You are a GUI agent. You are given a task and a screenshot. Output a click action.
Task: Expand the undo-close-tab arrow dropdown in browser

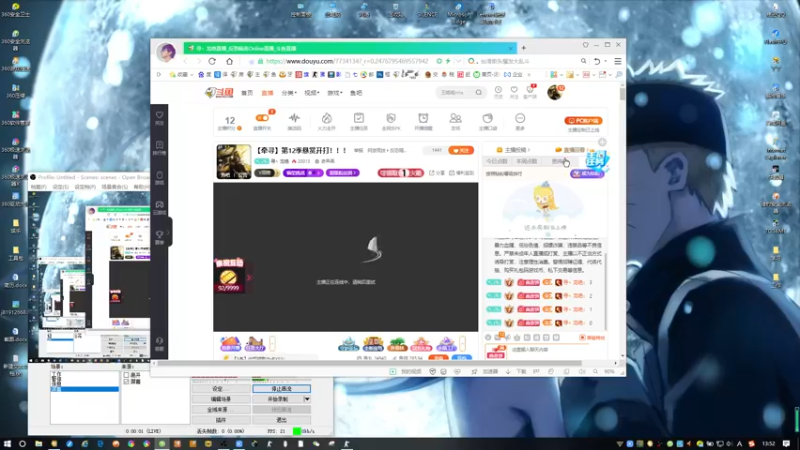(x=606, y=61)
